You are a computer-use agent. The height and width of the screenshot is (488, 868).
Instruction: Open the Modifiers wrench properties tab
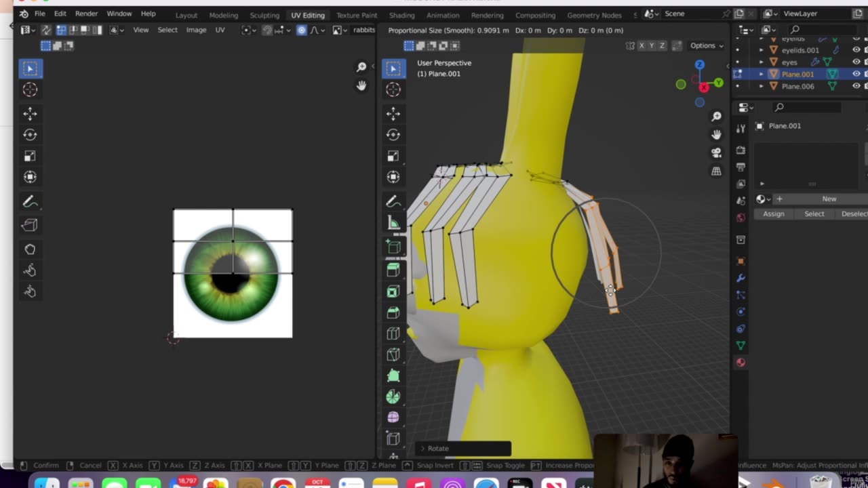coord(741,278)
